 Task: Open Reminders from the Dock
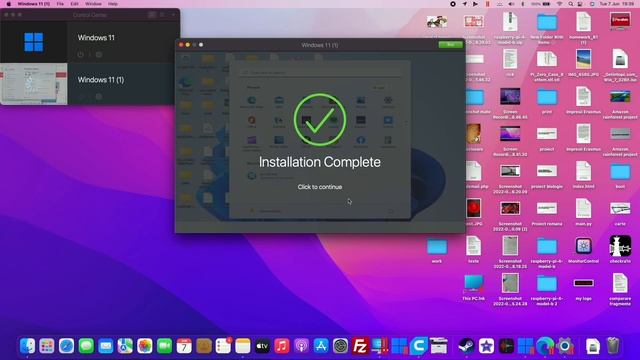point(223,346)
